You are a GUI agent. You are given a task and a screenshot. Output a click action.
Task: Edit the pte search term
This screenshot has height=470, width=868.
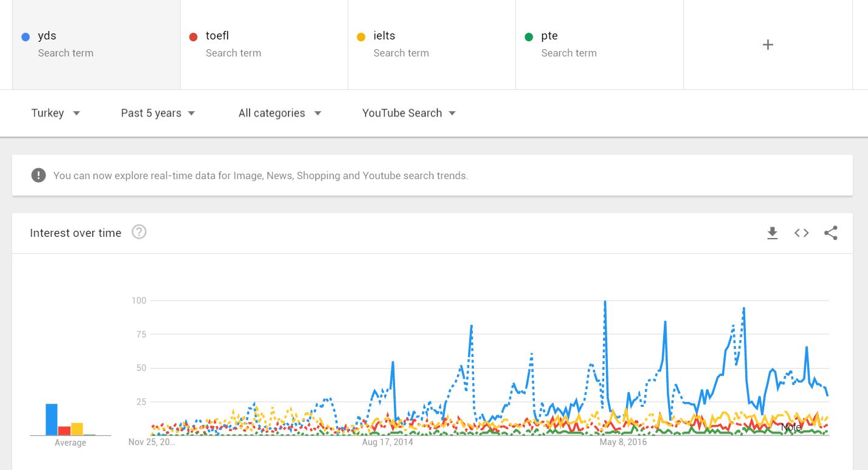[599, 45]
